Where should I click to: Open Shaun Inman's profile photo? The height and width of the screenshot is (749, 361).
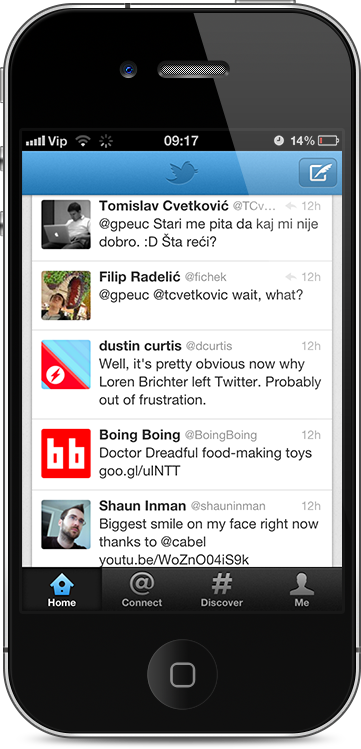tap(66, 524)
